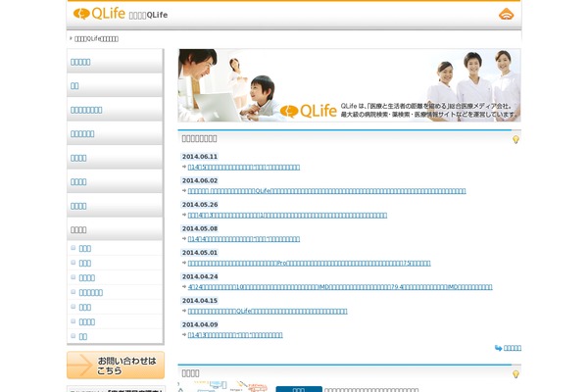This screenshot has height=392, width=588.
Task: Click the date text 2014.05.26
Action: (200, 205)
